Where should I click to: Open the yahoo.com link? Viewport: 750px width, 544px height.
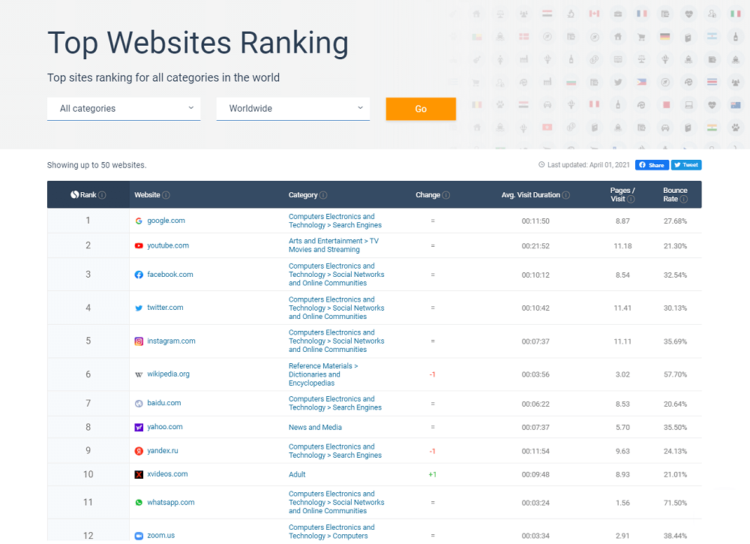(165, 427)
